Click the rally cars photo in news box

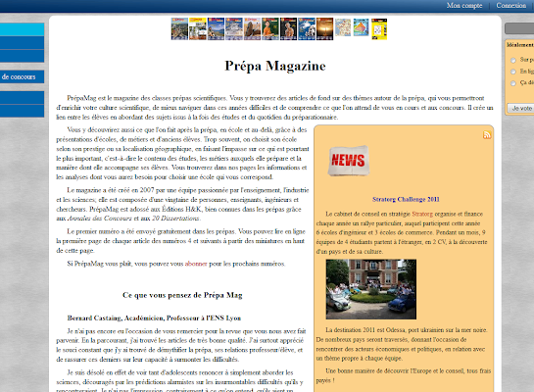tap(371, 289)
